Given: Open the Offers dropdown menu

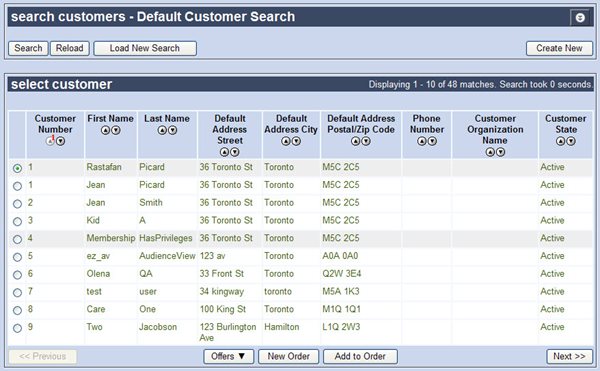Looking at the screenshot, I should pyautogui.click(x=228, y=356).
